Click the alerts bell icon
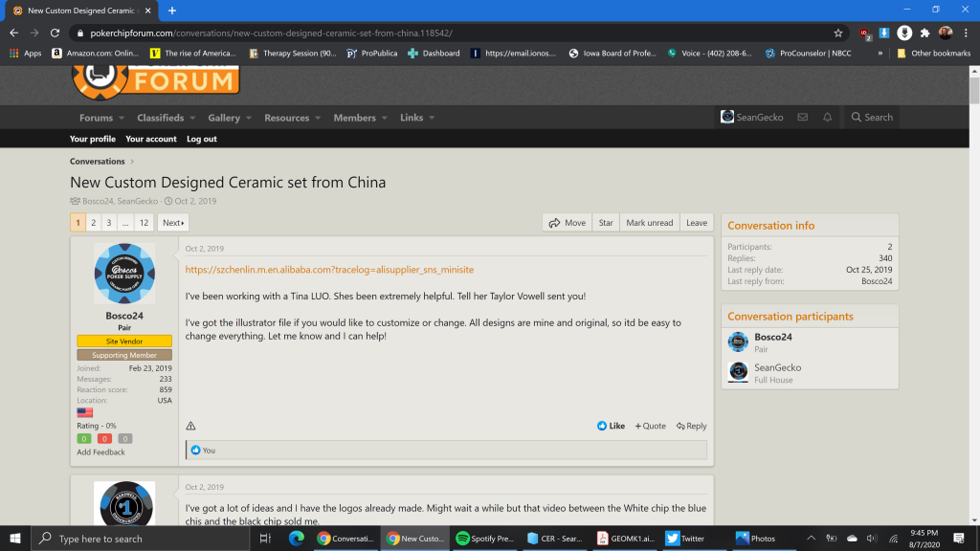Screen dimensions: 980x551 [x=828, y=118]
